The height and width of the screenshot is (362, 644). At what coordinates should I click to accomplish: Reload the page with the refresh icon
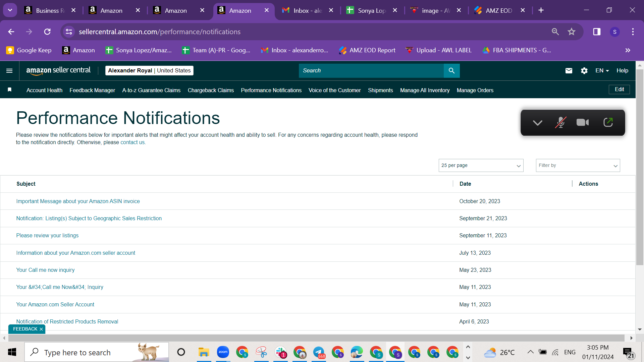click(47, 32)
